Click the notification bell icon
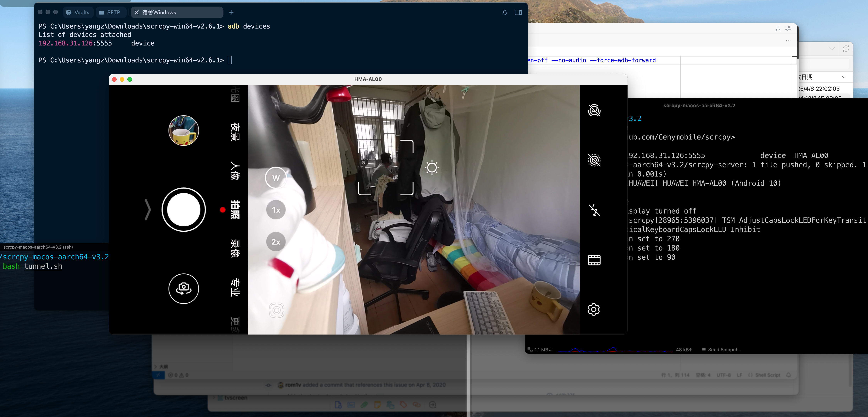 [x=505, y=13]
